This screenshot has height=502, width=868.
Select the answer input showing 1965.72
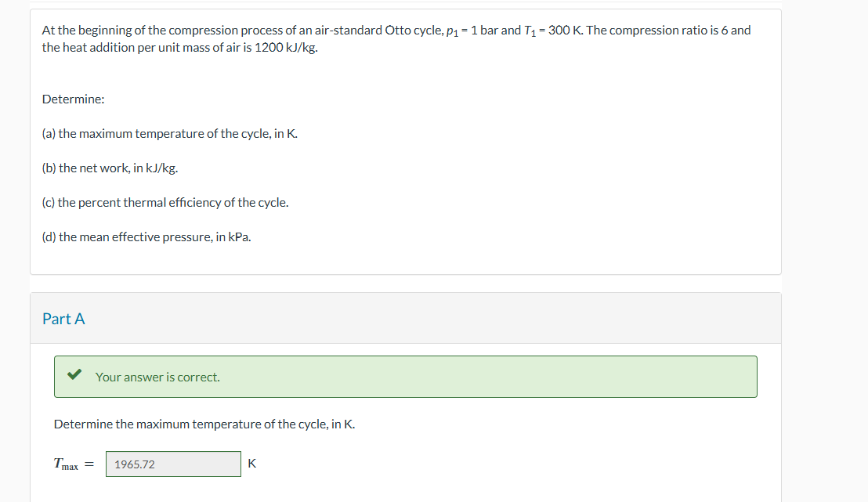coord(173,464)
